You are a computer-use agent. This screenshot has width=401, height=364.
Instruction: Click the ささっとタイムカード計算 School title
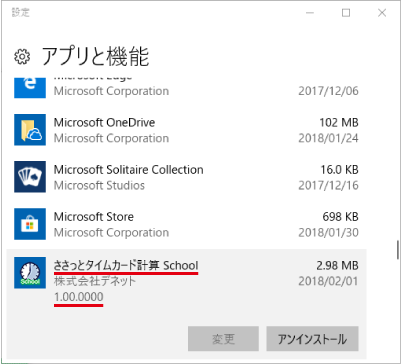point(126,266)
